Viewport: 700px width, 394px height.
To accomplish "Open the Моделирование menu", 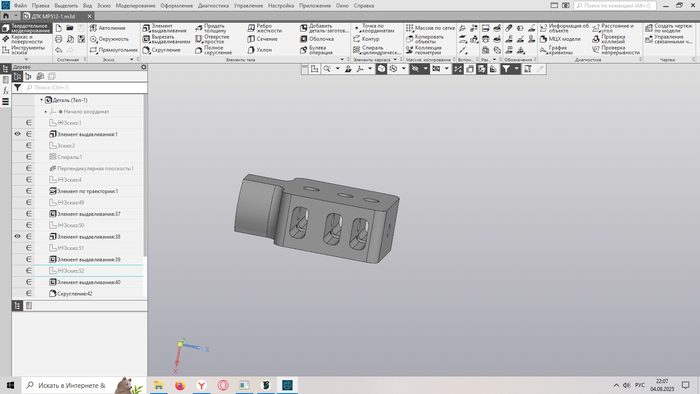I will pos(136,6).
